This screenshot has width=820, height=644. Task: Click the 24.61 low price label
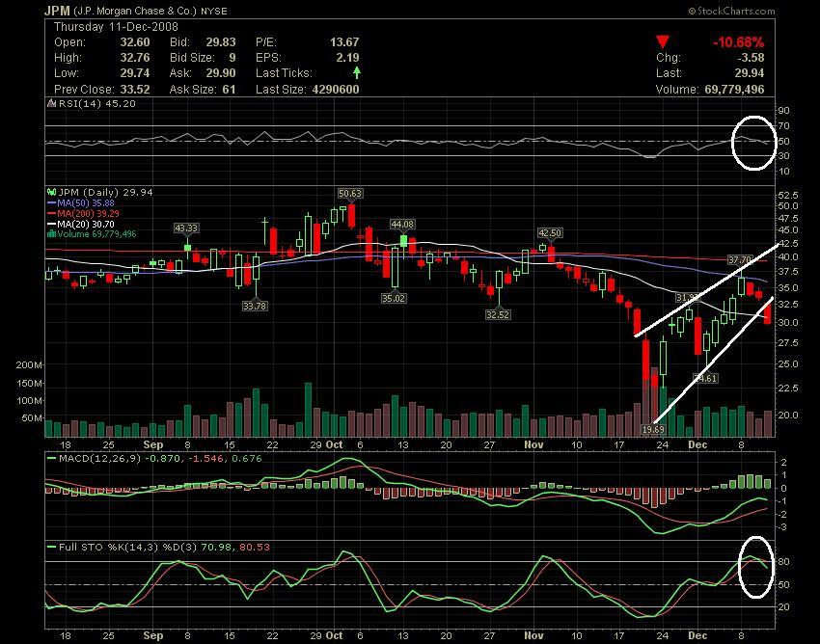(x=705, y=378)
